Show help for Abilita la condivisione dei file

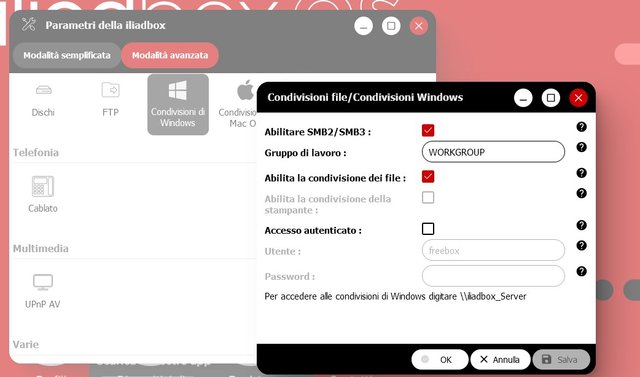[x=581, y=173]
